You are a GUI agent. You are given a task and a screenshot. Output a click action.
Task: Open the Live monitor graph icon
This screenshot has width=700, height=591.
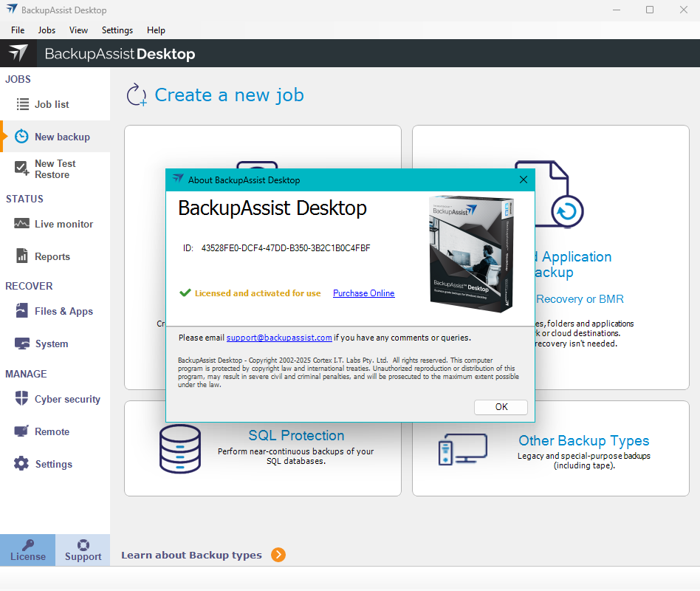pos(21,223)
